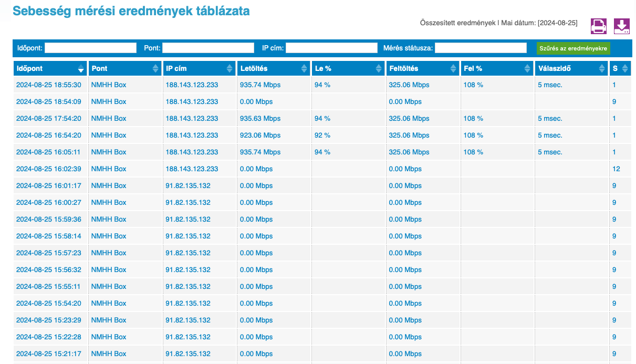Screen dimensions: 636x364
Task: Focus the Pont filter input
Action: click(208, 48)
